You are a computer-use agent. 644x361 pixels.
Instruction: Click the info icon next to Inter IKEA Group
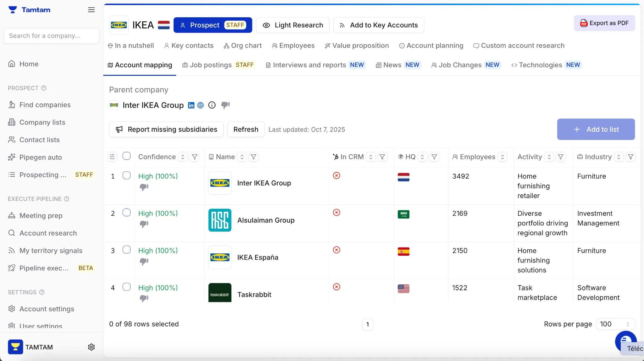212,105
